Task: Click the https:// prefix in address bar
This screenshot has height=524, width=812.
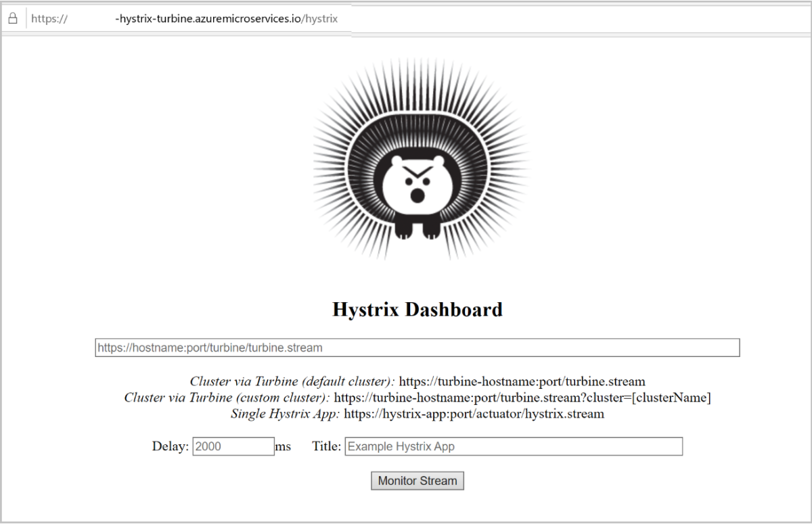Action: (49, 19)
